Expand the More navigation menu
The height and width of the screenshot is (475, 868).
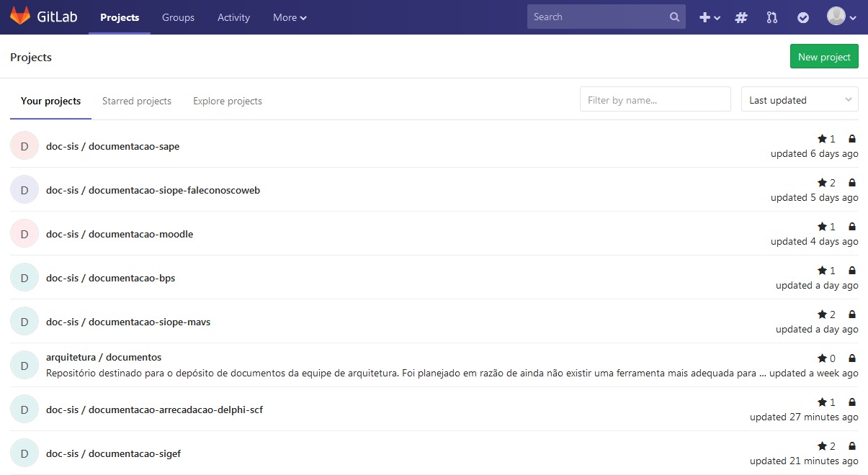coord(290,17)
